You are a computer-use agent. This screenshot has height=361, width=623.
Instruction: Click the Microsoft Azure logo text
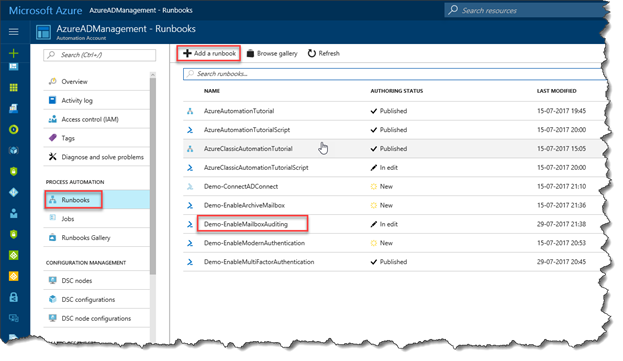(45, 10)
